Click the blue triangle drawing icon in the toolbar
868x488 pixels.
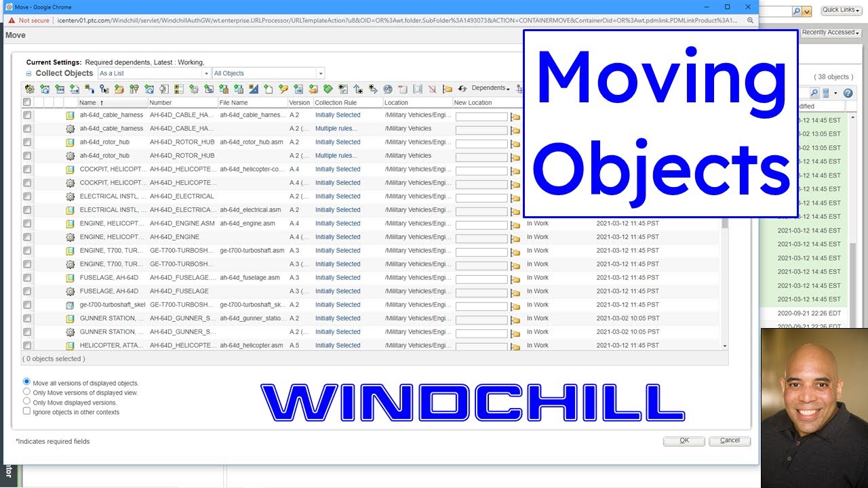pyautogui.click(x=254, y=89)
